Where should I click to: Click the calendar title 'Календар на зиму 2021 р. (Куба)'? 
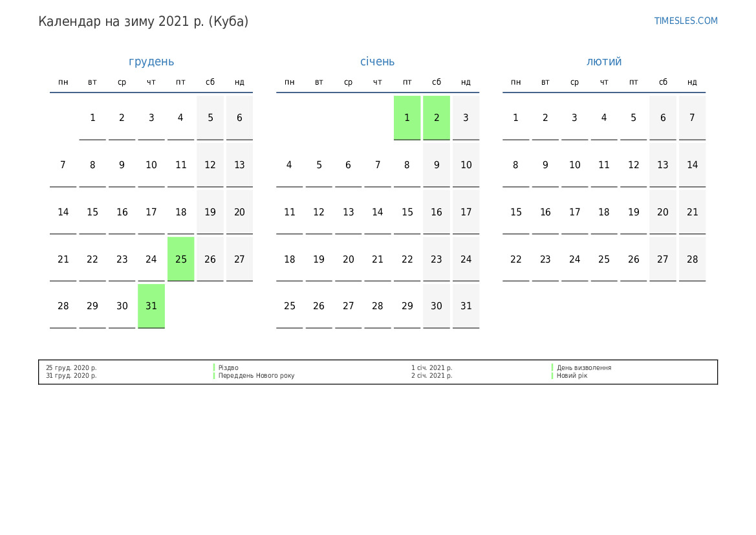click(x=143, y=22)
